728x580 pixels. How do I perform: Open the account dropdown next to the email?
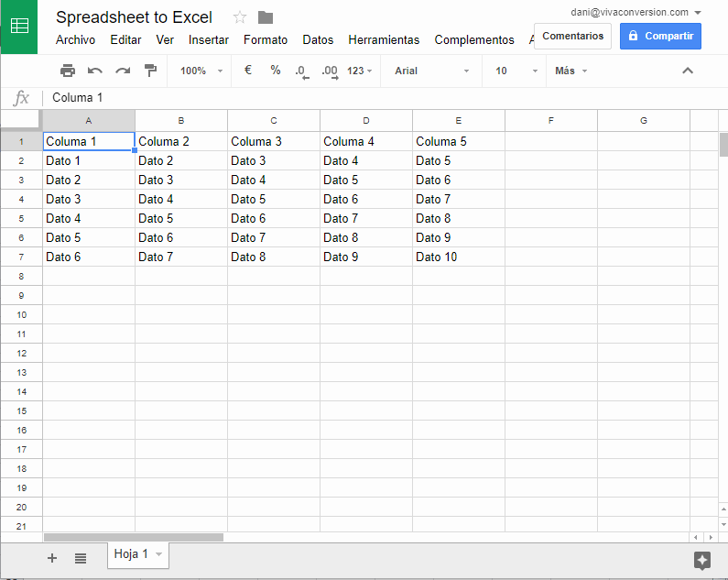point(698,13)
